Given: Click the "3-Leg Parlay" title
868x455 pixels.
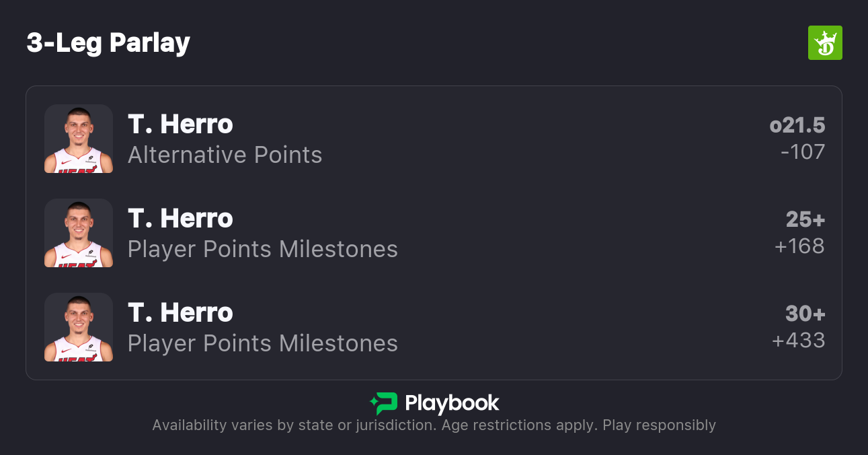Looking at the screenshot, I should pos(108,43).
